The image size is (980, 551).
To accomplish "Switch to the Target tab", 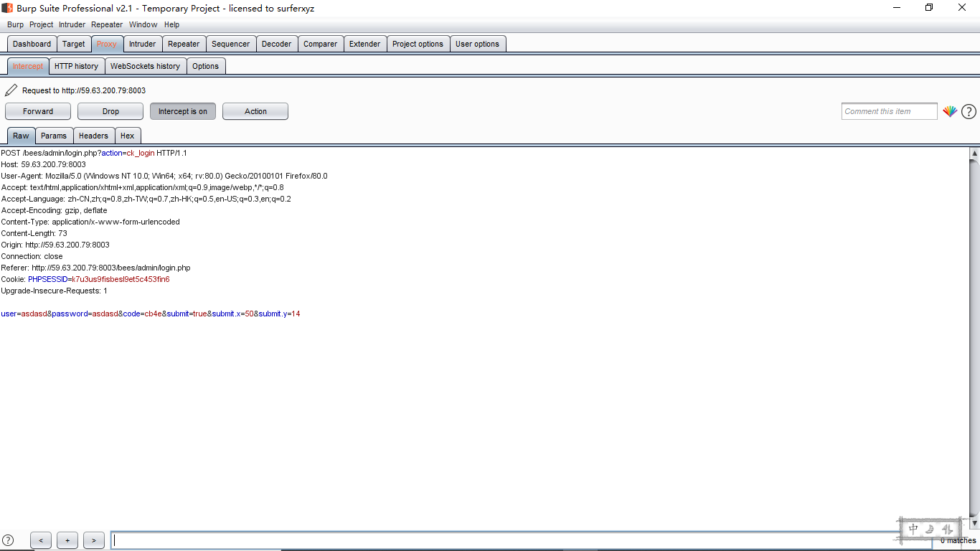I will [73, 44].
